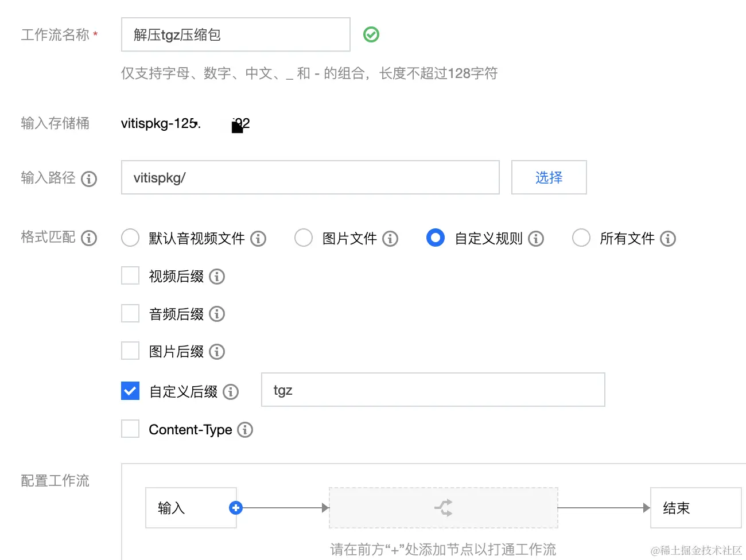Edit the workflow name 解压tgz压缩包
Screen dimensions: 746x560
click(x=235, y=34)
